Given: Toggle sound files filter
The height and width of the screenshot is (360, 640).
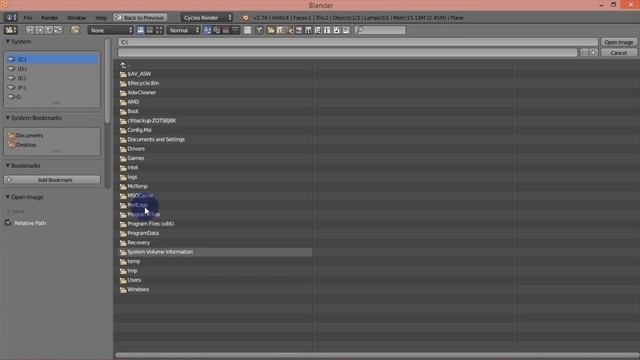Looking at the screenshot, I should (x=336, y=30).
